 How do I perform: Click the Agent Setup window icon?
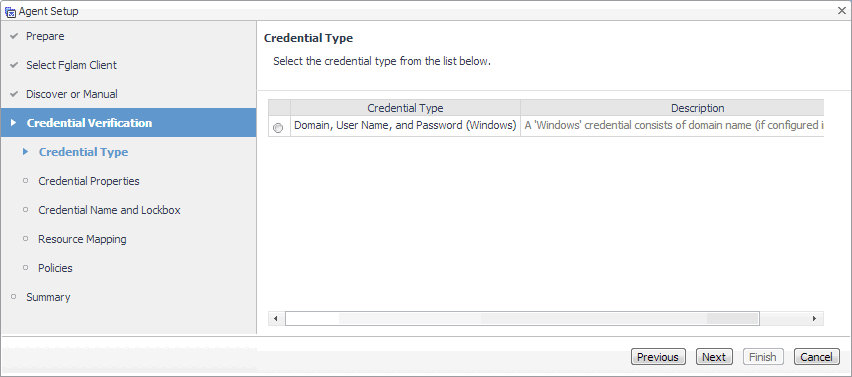point(10,11)
